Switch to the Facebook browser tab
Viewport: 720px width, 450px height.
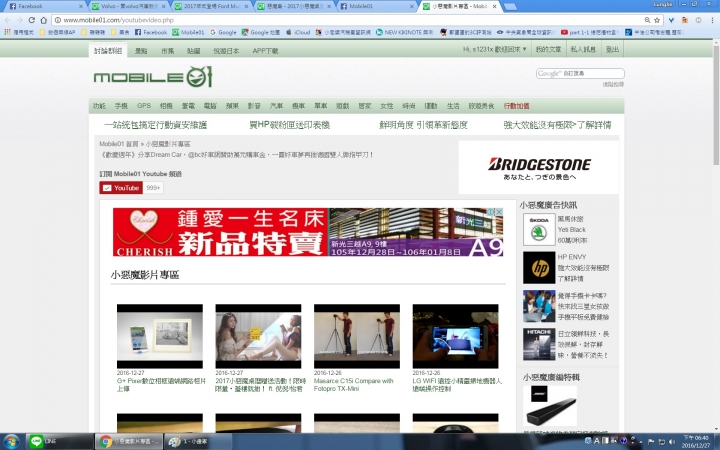pos(44,6)
